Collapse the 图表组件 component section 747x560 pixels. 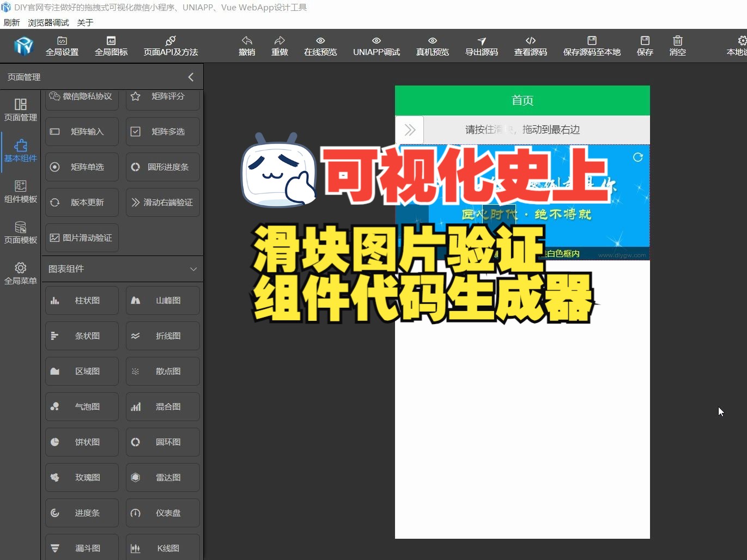(193, 269)
